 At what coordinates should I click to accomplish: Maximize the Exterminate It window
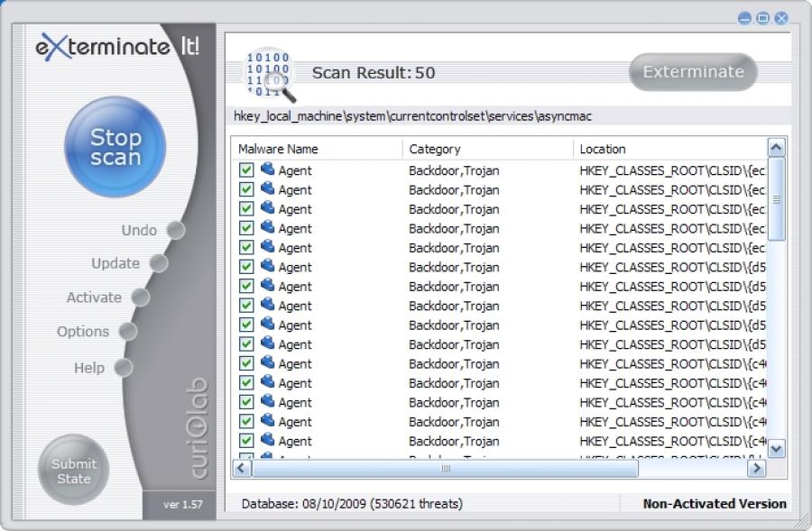[762, 19]
